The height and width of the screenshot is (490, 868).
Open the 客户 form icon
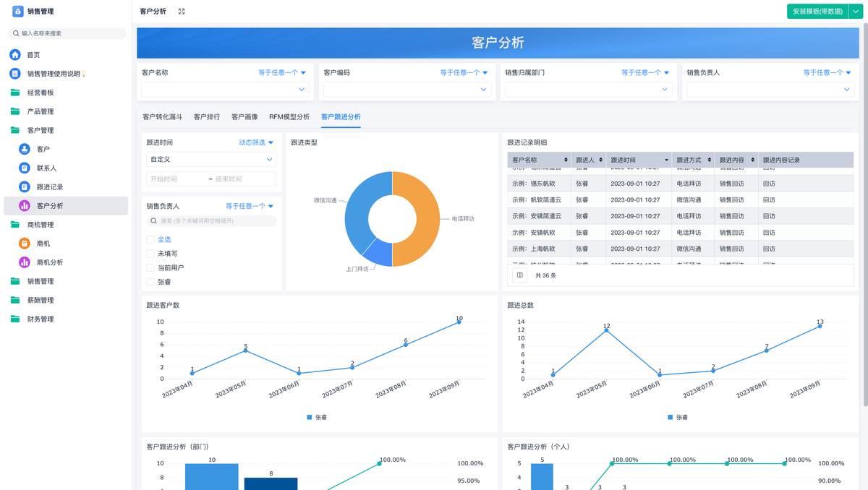tap(24, 149)
